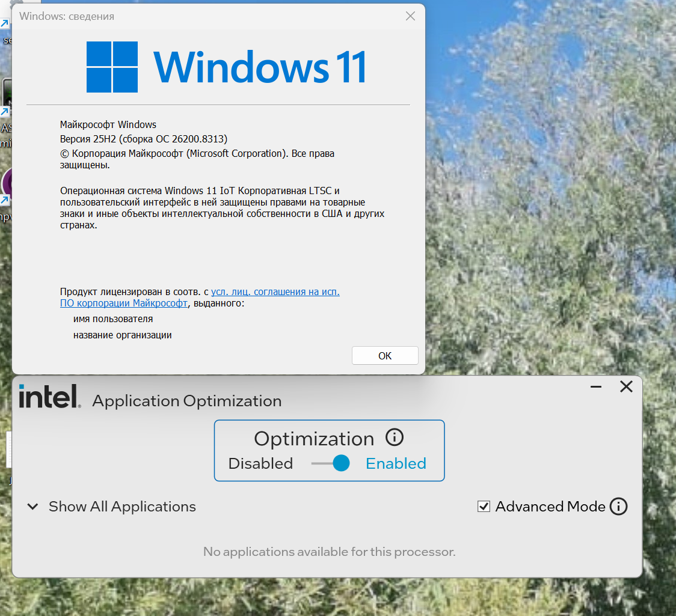This screenshot has width=676, height=616.
Task: Click the Optimization info icon
Action: pos(394,438)
